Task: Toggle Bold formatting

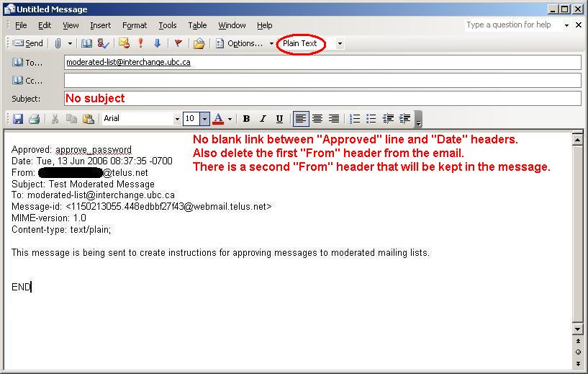Action: 246,119
